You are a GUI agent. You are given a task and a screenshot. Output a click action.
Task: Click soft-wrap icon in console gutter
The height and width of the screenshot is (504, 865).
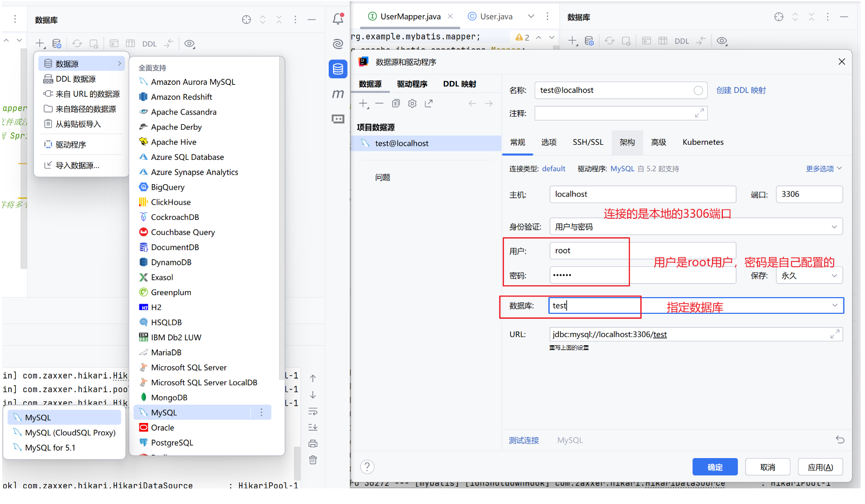pos(313,411)
